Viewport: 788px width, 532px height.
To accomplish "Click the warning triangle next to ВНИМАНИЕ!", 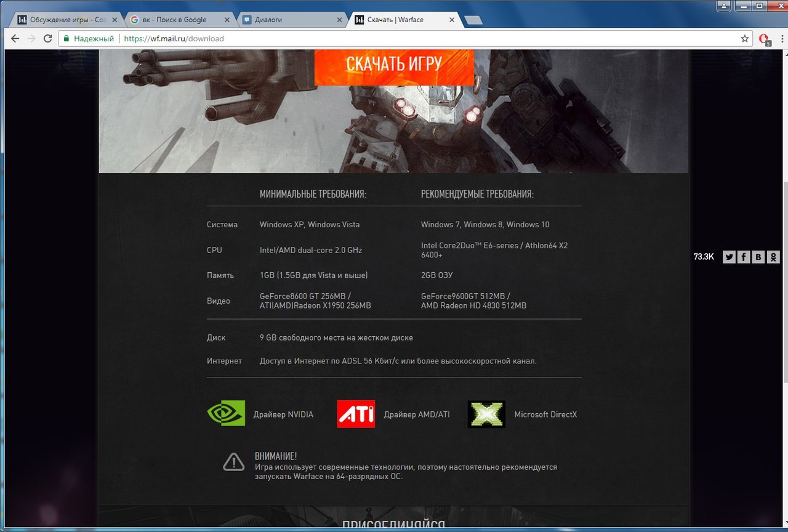I will coord(234,461).
